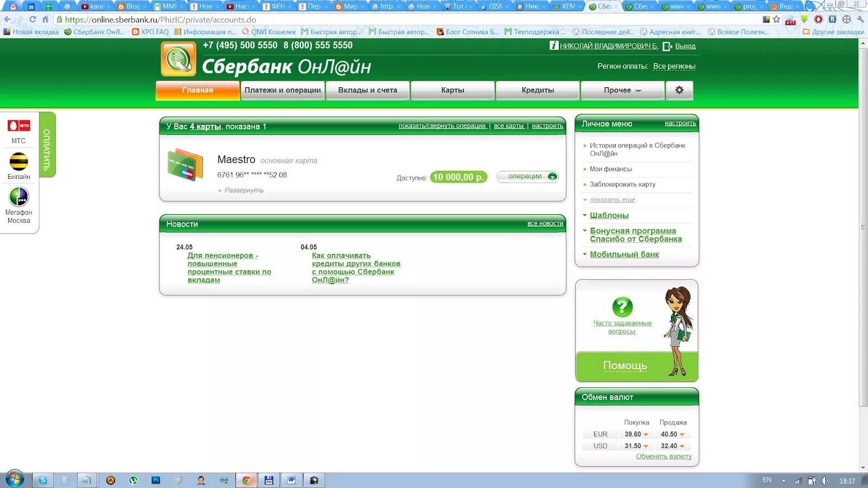The image size is (868, 488).
Task: Open the Вклады и счета tab
Action: pos(367,90)
